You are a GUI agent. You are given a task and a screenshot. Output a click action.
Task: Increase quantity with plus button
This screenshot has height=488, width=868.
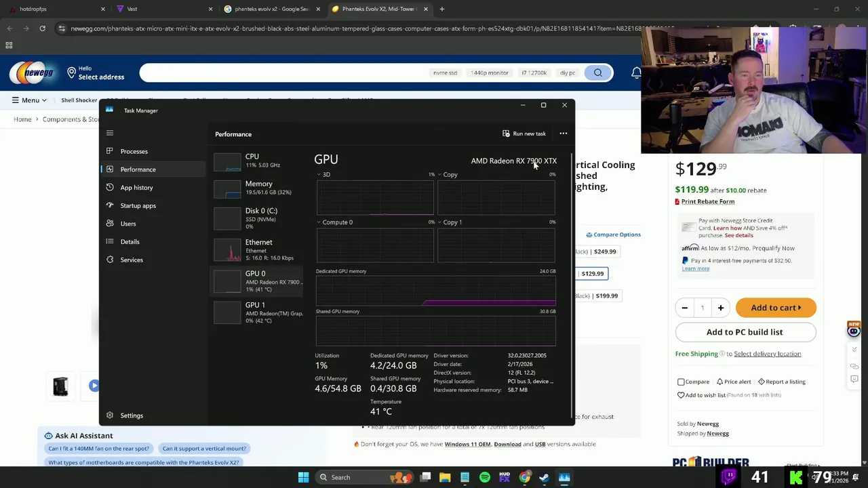click(x=720, y=308)
